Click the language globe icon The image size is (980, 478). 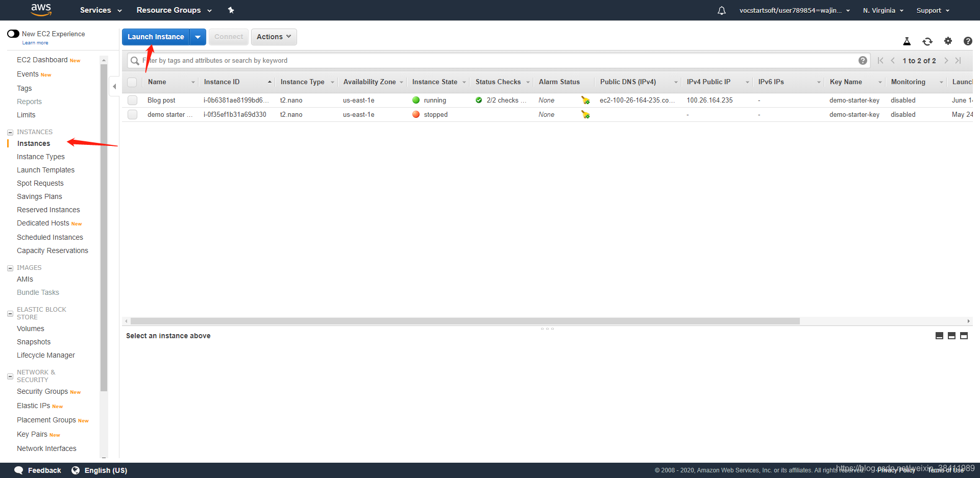pos(76,470)
